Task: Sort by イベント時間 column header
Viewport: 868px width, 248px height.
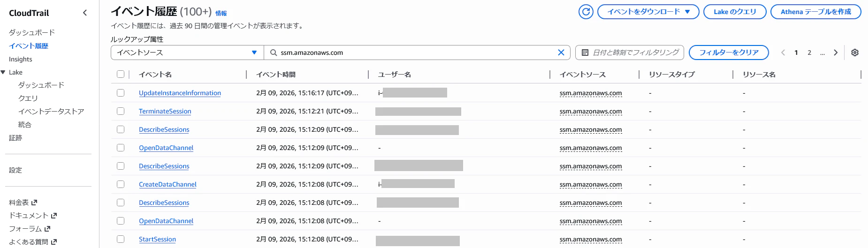Action: coord(276,74)
